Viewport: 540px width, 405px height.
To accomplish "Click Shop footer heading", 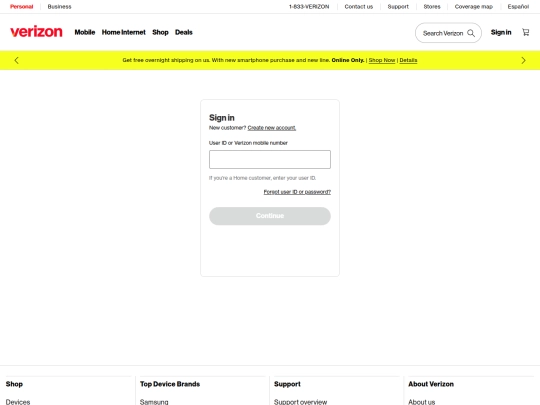I will coord(14,384).
